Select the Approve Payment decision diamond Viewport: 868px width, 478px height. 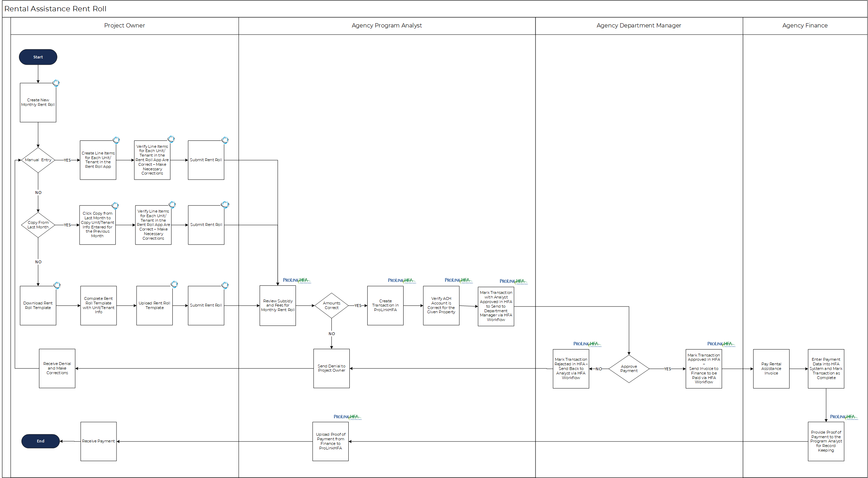[x=629, y=369]
